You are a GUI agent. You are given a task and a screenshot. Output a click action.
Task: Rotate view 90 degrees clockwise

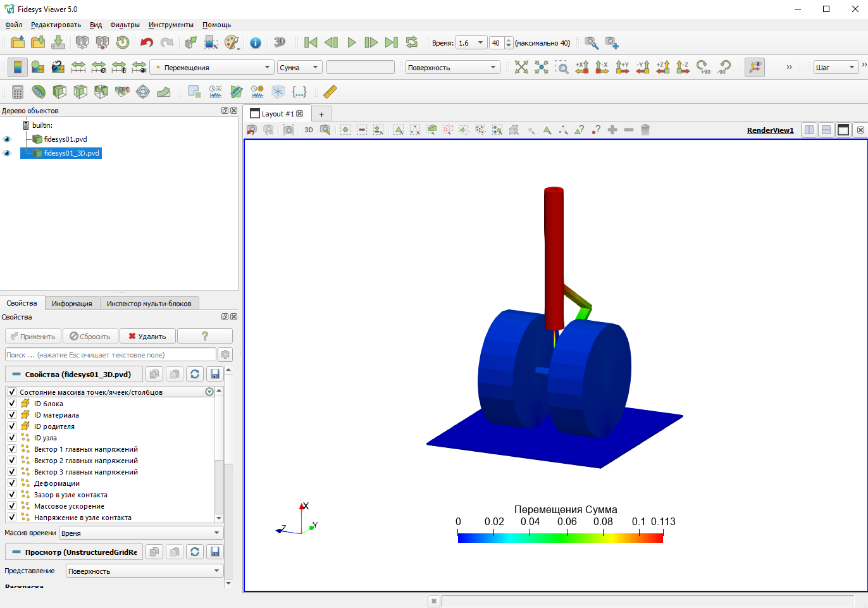[x=703, y=67]
